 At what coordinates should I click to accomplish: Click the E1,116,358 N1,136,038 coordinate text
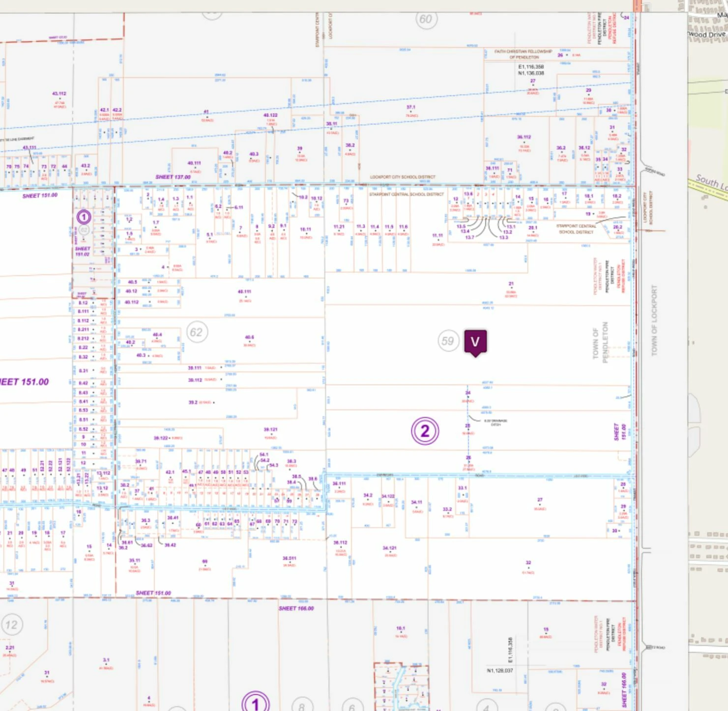(x=531, y=70)
